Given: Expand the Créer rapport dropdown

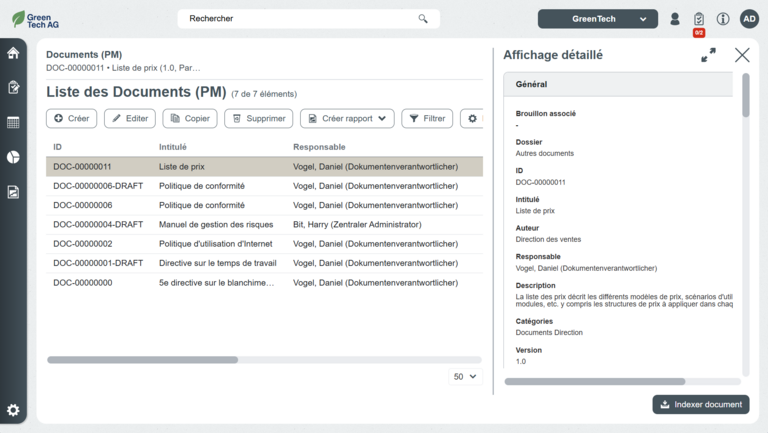Looking at the screenshot, I should [347, 118].
